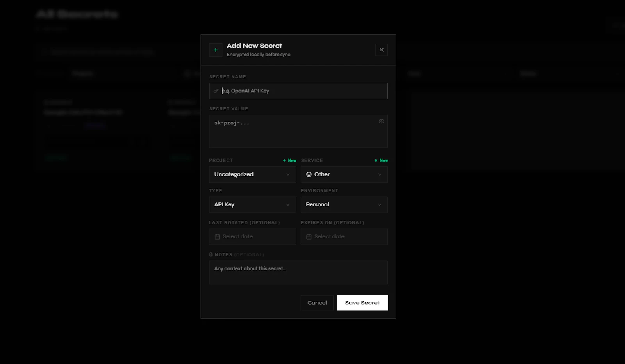625x364 pixels.
Task: Click chevron arrow of Type dropdown
Action: (x=288, y=204)
